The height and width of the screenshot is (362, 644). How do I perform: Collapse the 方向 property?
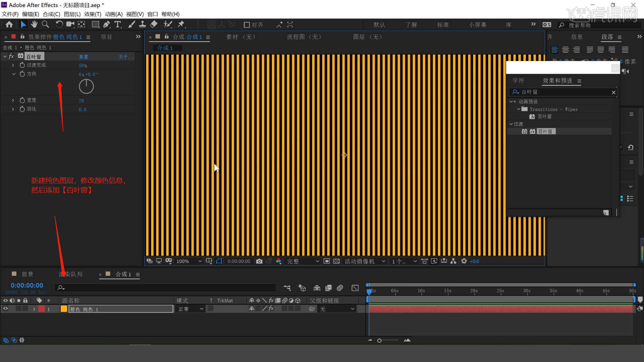(13, 74)
